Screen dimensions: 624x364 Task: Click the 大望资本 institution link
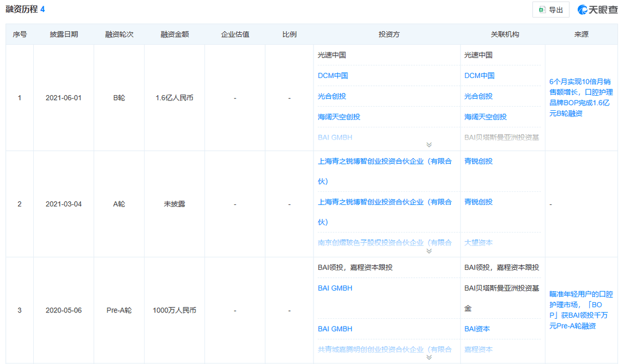coord(478,242)
